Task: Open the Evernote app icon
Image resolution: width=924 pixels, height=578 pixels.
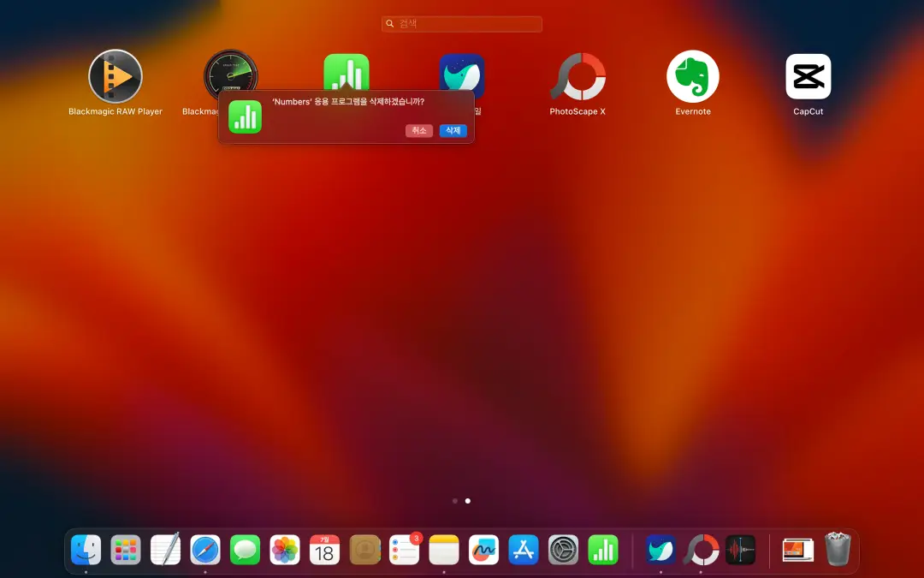Action: [x=692, y=77]
